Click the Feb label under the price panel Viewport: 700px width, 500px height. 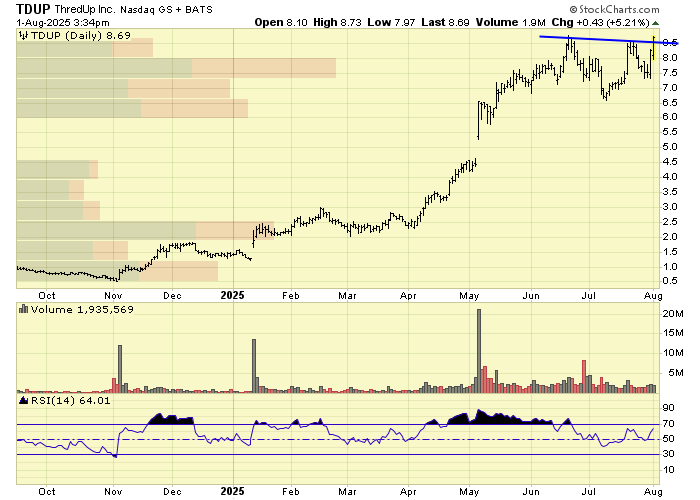point(291,296)
